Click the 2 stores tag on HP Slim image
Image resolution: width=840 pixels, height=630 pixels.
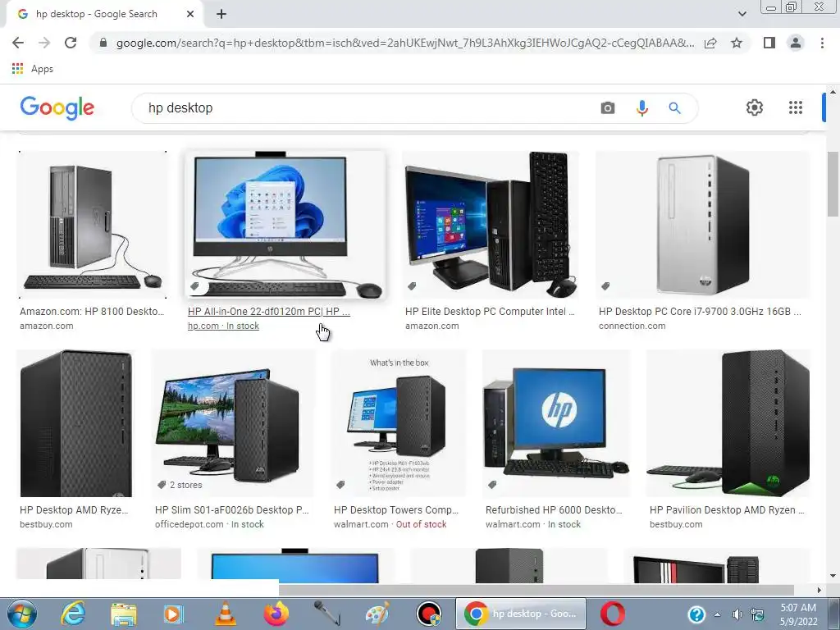coord(180,485)
